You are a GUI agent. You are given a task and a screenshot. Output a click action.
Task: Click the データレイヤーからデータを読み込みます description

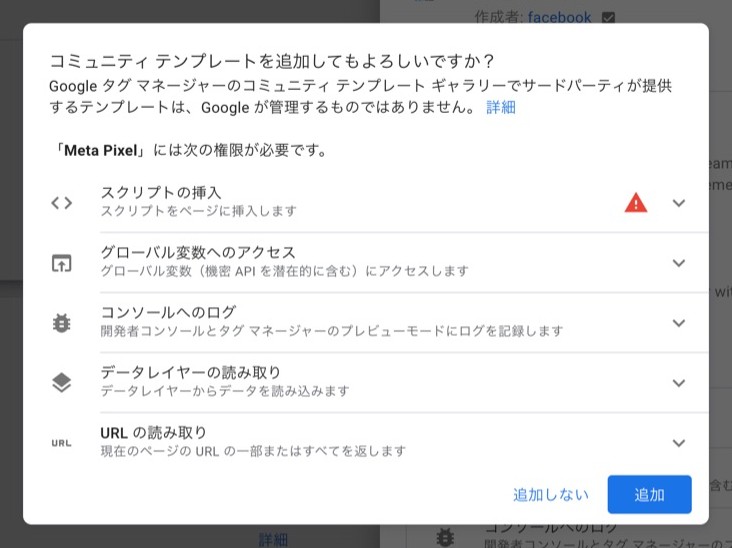[x=225, y=391]
